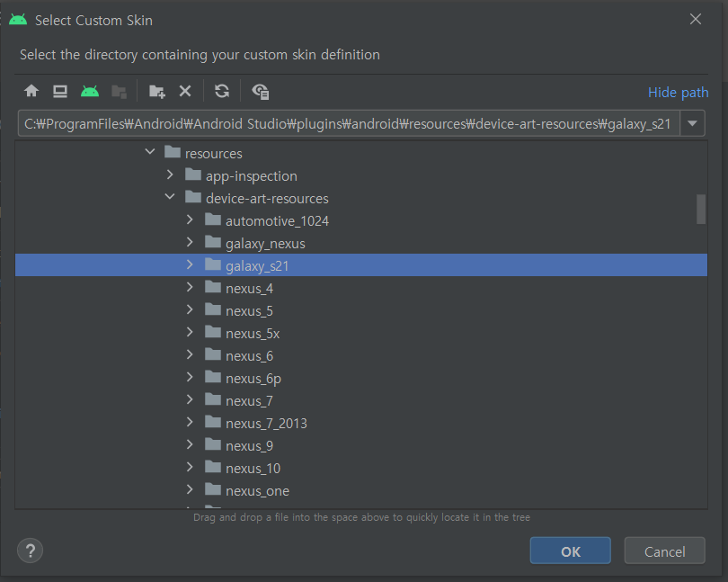Go to the Home directory icon
Screen dimensions: 728x582
click(x=31, y=91)
